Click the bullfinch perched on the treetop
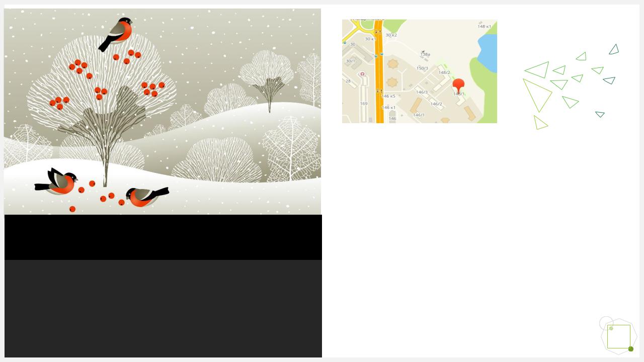 116,34
